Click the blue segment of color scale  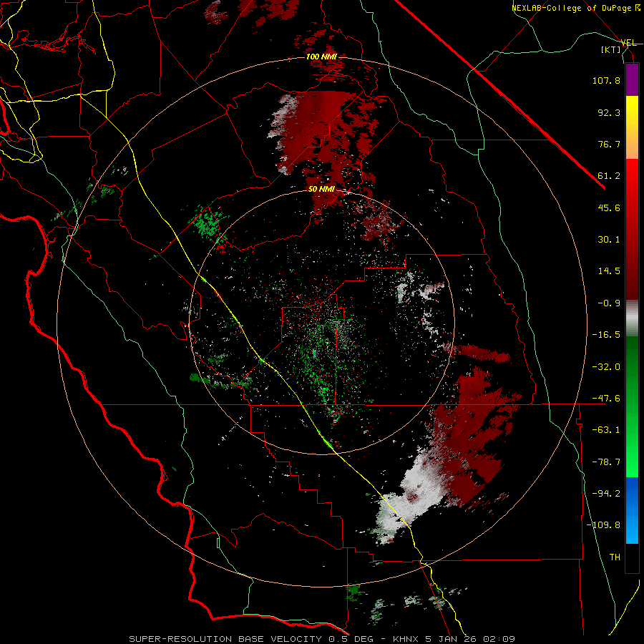[x=632, y=510]
